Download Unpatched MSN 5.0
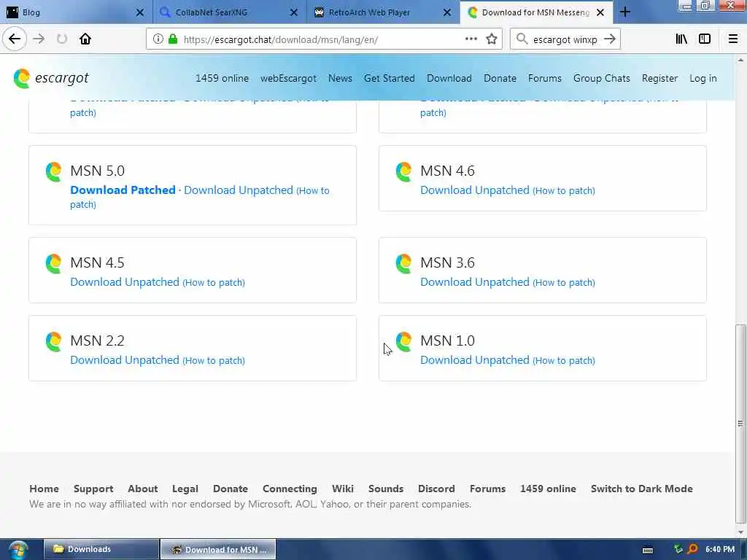The width and height of the screenshot is (747, 560). (239, 190)
